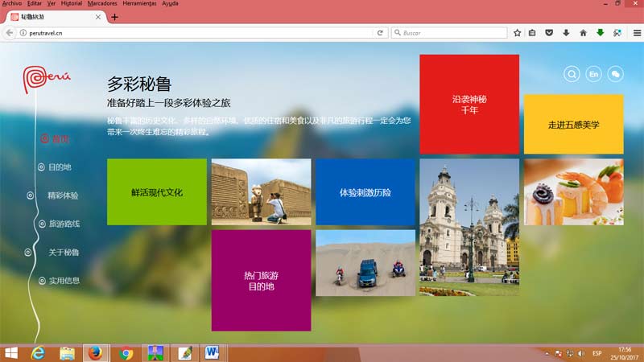Open the Pocket icon in toolbar
Image resolution: width=644 pixels, height=362 pixels.
(549, 33)
